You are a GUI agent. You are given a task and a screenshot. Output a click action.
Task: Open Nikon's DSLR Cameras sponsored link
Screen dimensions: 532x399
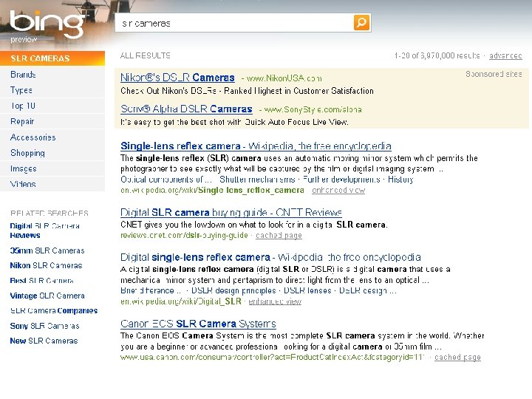(177, 78)
